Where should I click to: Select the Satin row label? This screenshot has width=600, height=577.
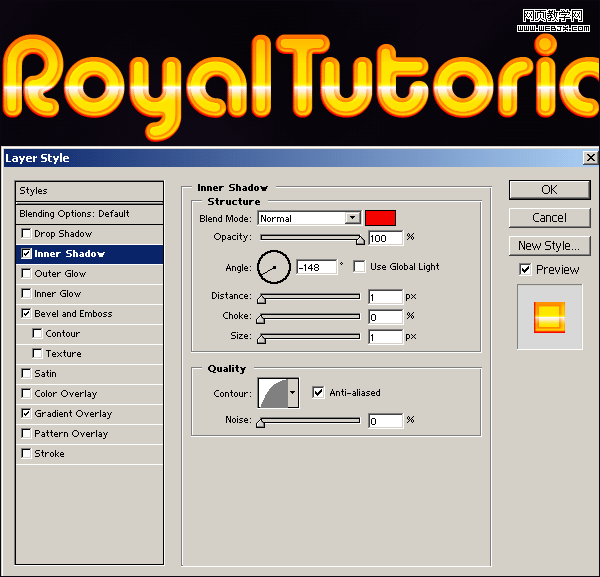click(x=45, y=373)
